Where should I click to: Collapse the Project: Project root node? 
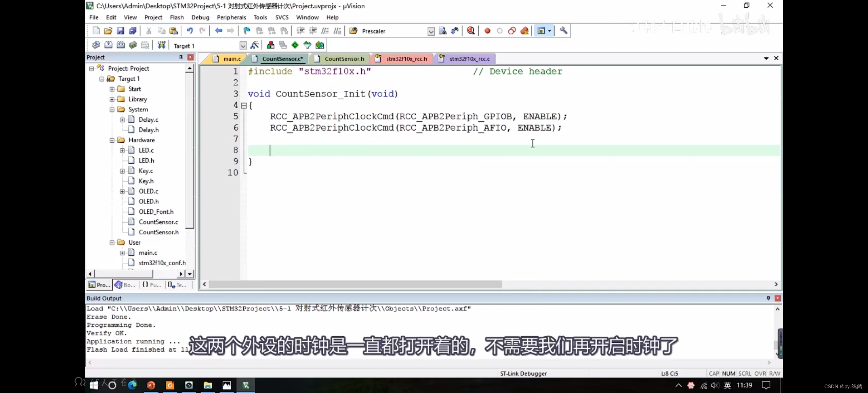[x=92, y=68]
